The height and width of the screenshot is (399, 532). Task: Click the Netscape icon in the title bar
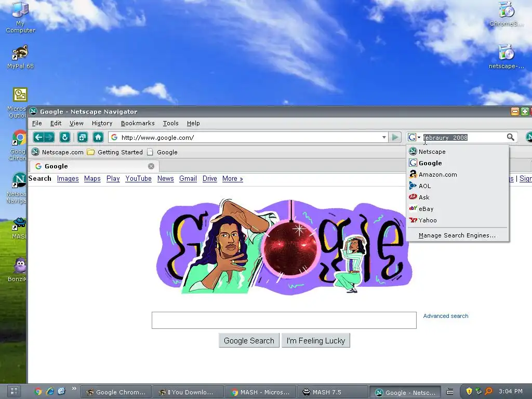pyautogui.click(x=33, y=111)
